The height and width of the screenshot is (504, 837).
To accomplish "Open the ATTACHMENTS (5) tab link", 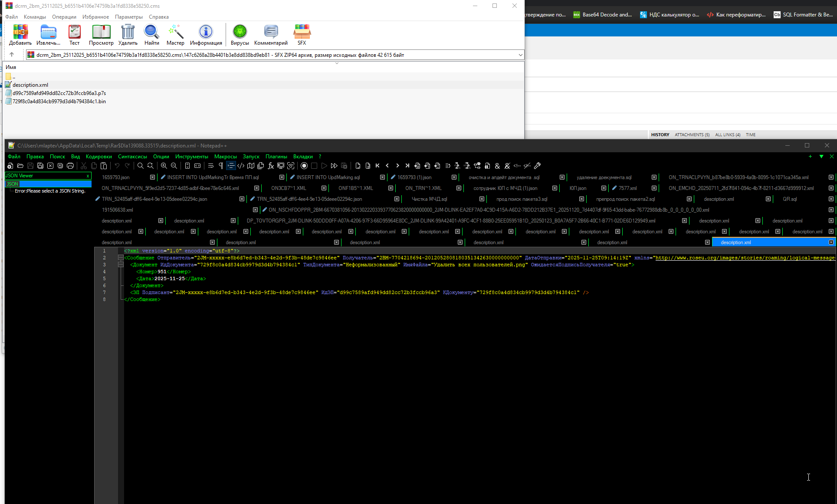I will pyautogui.click(x=692, y=135).
